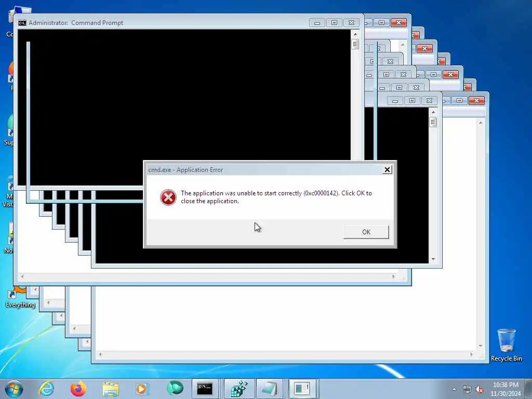The height and width of the screenshot is (399, 532).
Task: Click scroll-left arrow of the large white back window
Action: point(100,354)
